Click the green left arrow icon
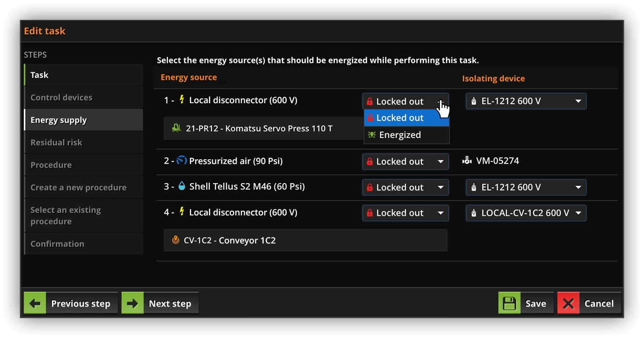 pyautogui.click(x=35, y=303)
